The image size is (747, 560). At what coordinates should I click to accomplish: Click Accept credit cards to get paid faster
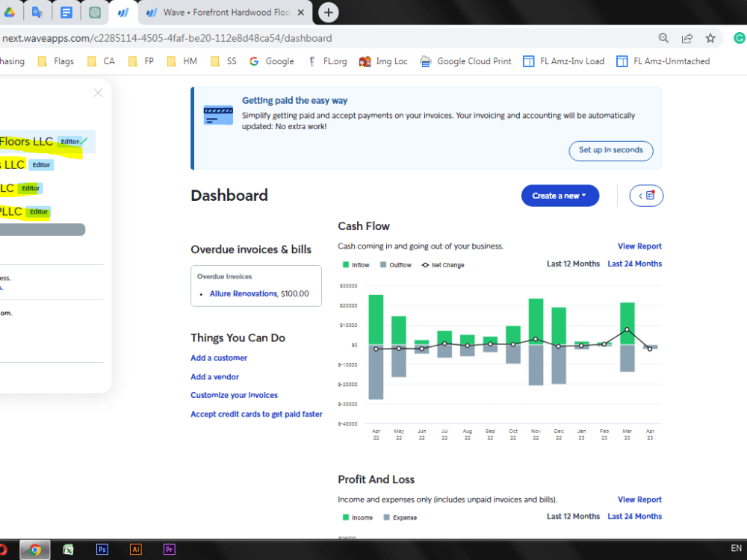pos(256,414)
